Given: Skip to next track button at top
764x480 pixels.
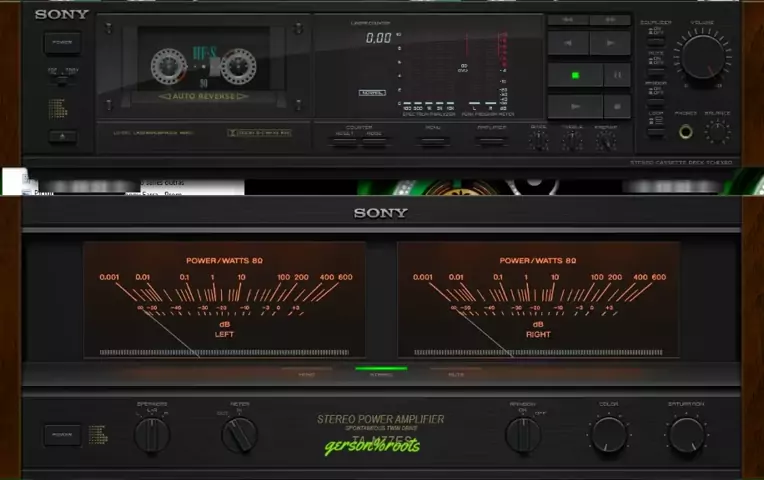Looking at the screenshot, I should [x=610, y=20].
